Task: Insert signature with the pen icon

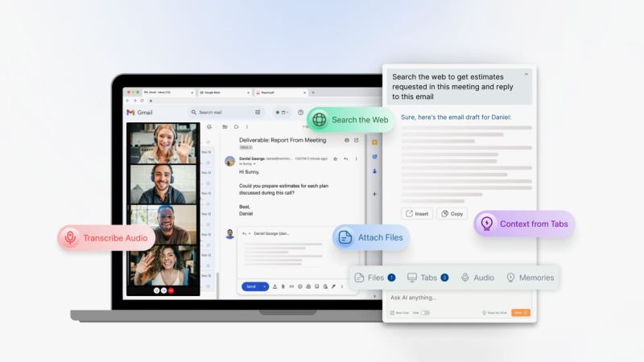Action: 333,286
